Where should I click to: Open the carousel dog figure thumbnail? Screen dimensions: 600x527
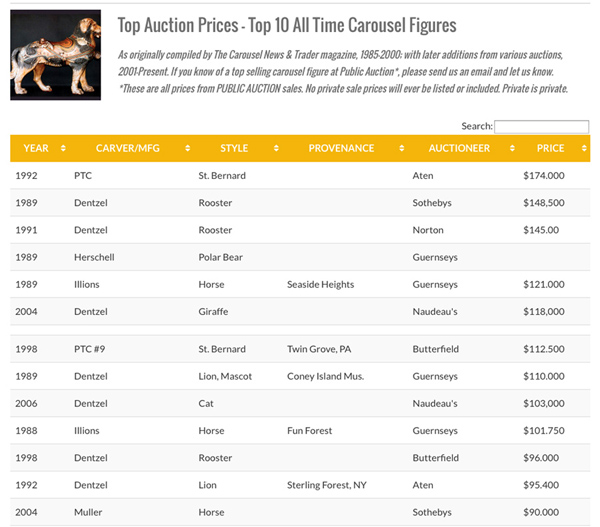pos(55,55)
